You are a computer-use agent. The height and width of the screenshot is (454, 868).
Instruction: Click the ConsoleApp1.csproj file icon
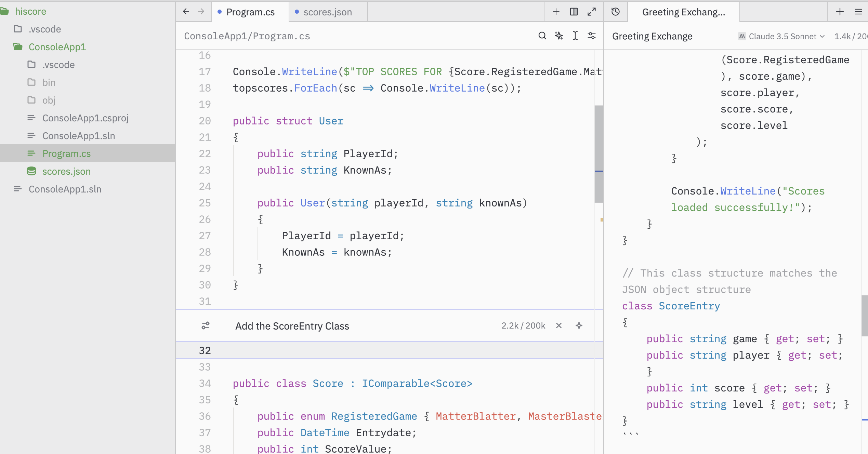tap(31, 118)
